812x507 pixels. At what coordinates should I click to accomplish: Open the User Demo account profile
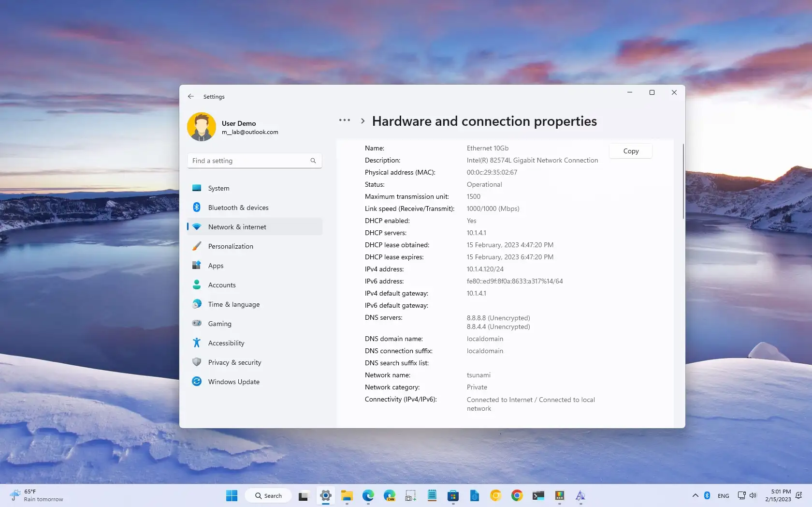(233, 127)
